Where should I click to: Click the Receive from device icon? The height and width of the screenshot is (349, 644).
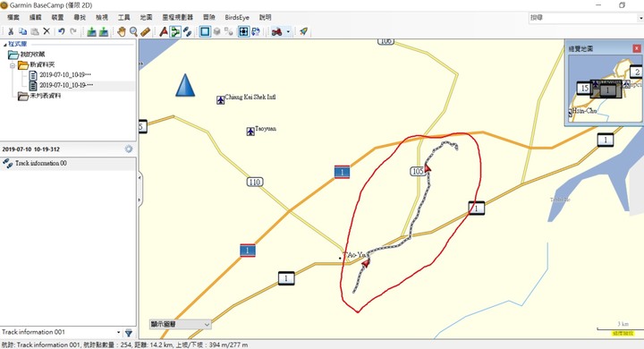[x=104, y=31]
